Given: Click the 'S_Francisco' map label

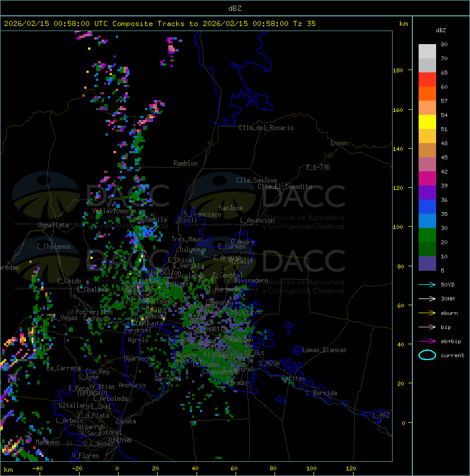Looking at the screenshot, I should (202, 214).
